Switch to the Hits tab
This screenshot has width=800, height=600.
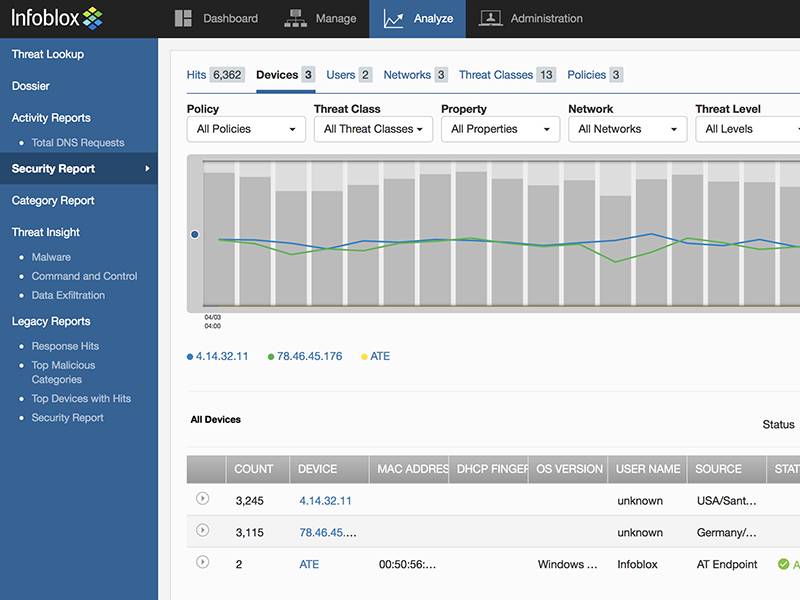tap(215, 75)
